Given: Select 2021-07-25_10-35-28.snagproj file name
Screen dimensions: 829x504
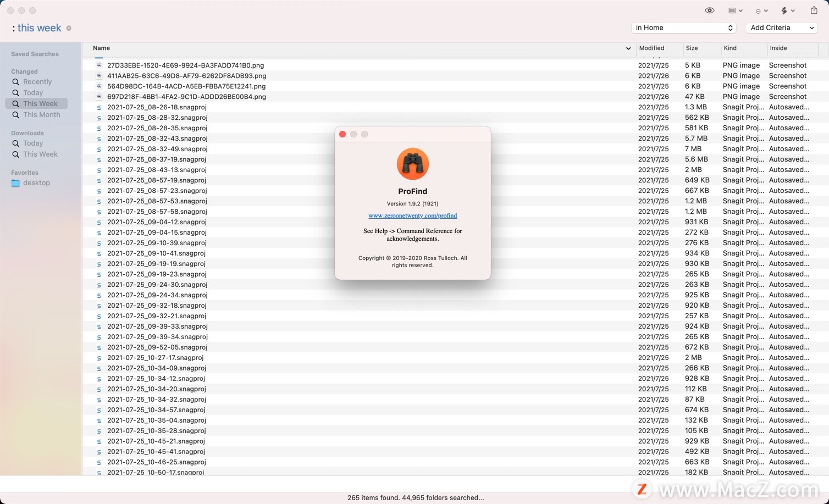Looking at the screenshot, I should 156,431.
